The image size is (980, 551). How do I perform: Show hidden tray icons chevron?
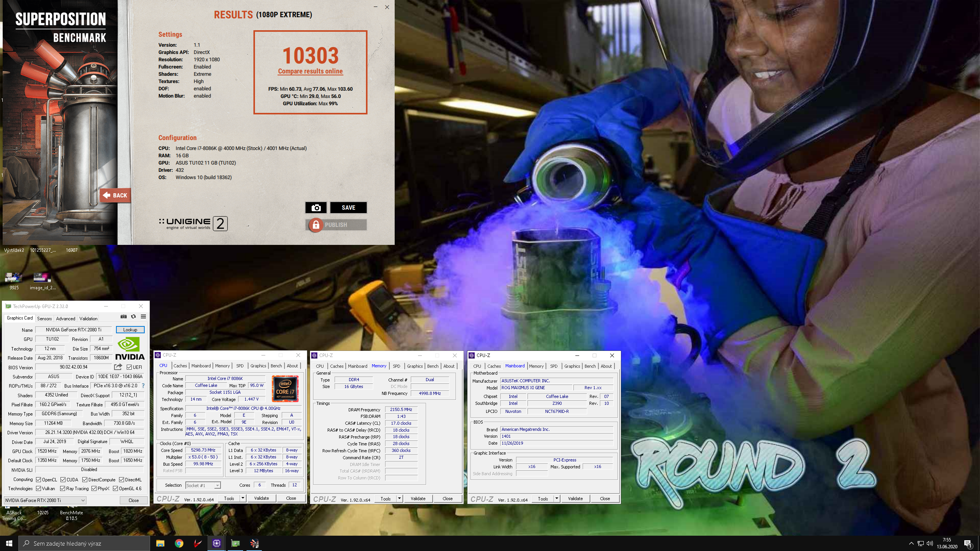click(x=911, y=543)
